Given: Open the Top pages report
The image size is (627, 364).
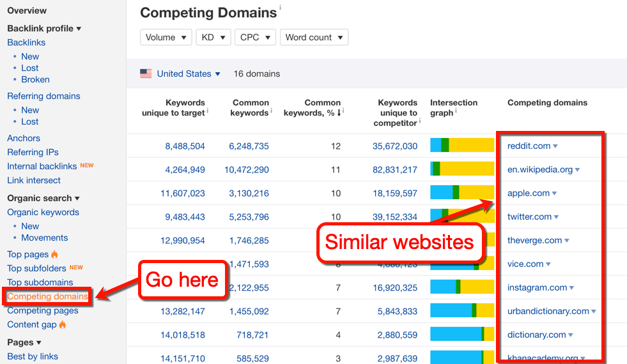Looking at the screenshot, I should (x=28, y=254).
